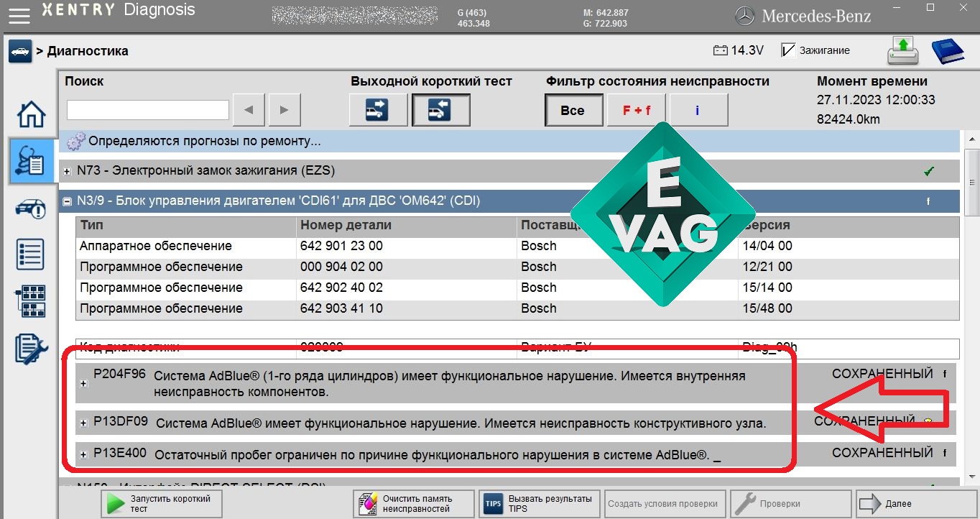Click the scrollbar up arrow
This screenshot has width=980, height=519.
point(973,139)
